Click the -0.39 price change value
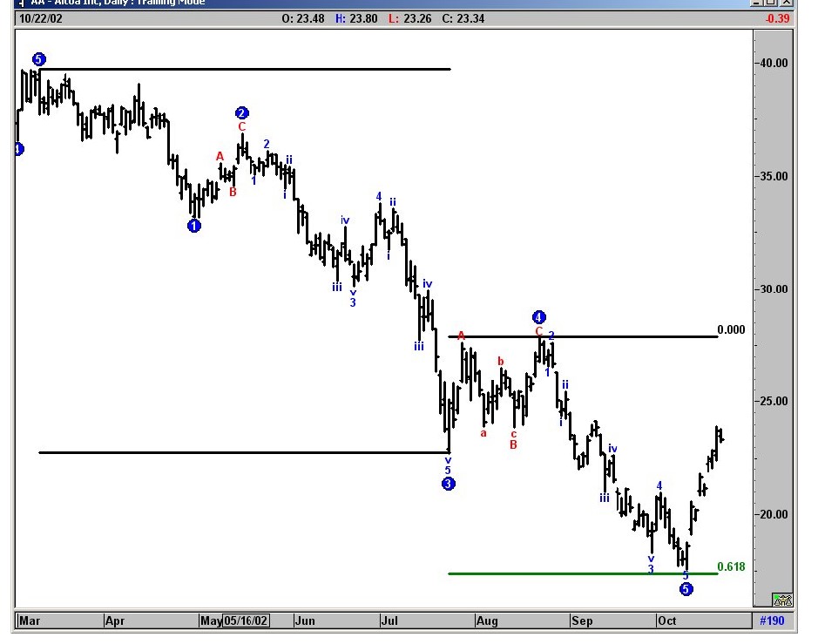Screen dimensions: 818x644 click(776, 18)
